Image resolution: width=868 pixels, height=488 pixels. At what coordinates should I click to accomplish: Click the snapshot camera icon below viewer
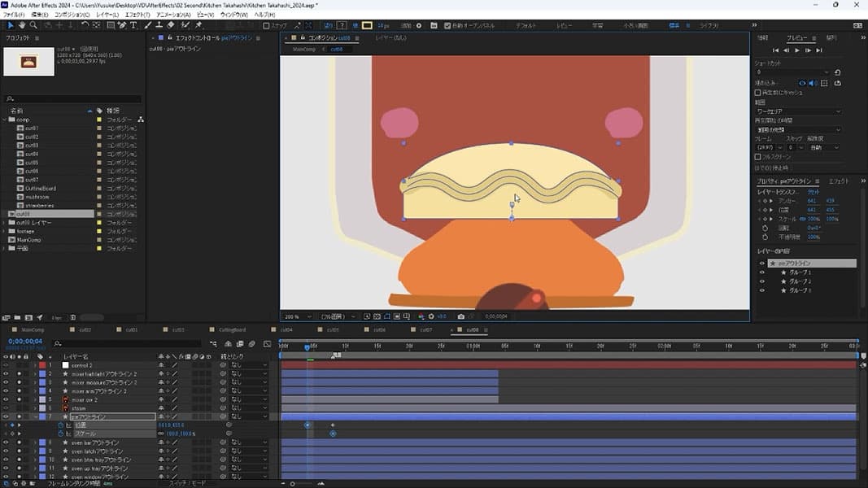[x=461, y=316]
